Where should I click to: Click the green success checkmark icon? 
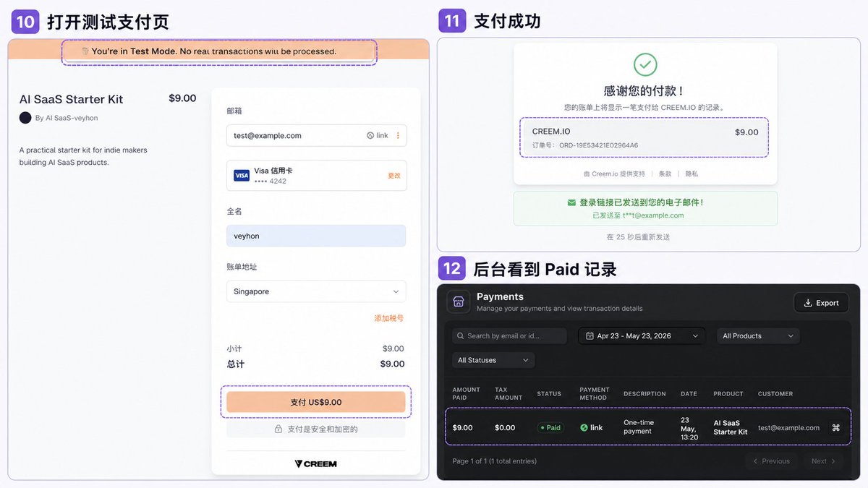pyautogui.click(x=645, y=64)
